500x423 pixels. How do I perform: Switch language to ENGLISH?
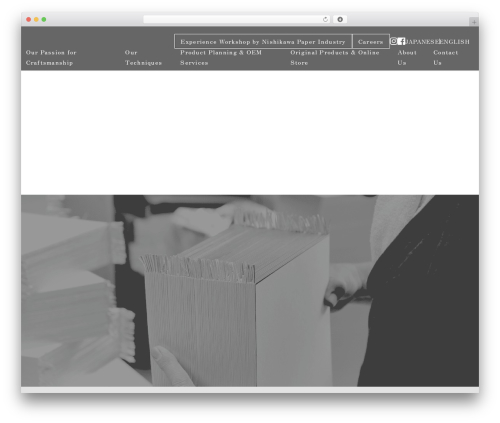454,42
